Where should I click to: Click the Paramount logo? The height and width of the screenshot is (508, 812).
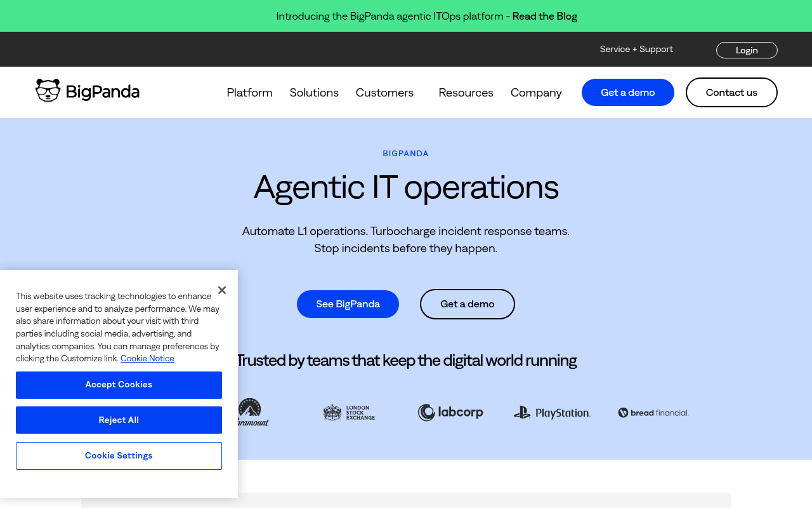(x=252, y=412)
